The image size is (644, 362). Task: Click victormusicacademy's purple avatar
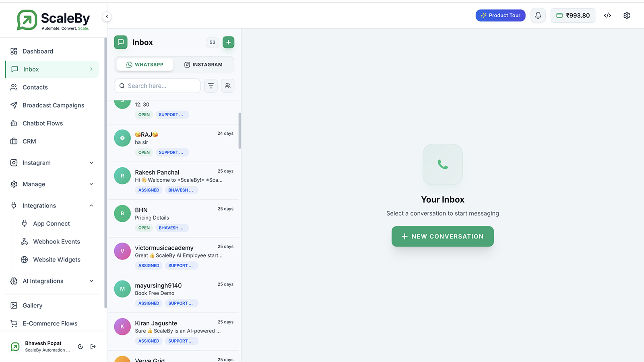(122, 251)
